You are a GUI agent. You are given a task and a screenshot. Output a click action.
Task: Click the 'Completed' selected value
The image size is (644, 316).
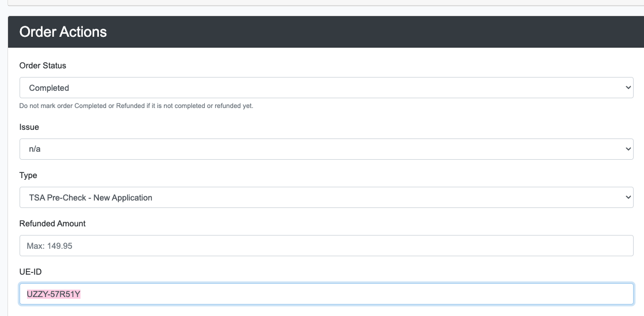click(x=49, y=88)
